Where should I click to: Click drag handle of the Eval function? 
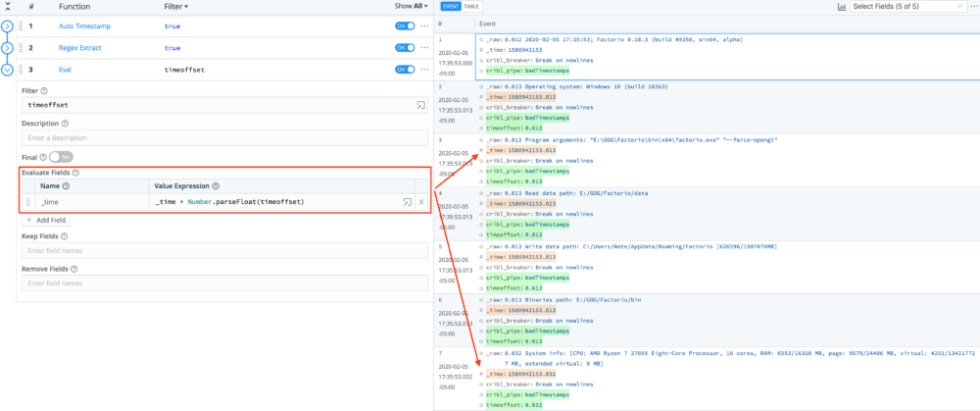[x=21, y=70]
